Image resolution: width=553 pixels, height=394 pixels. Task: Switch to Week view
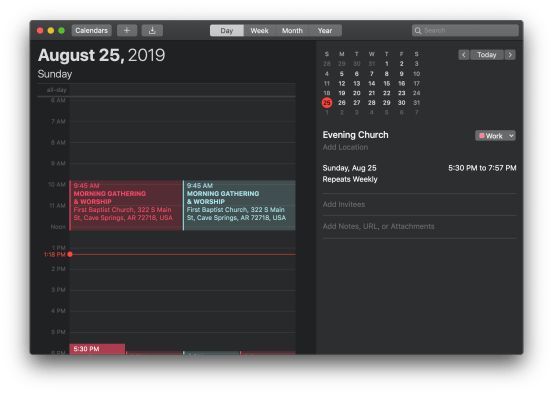tap(259, 30)
